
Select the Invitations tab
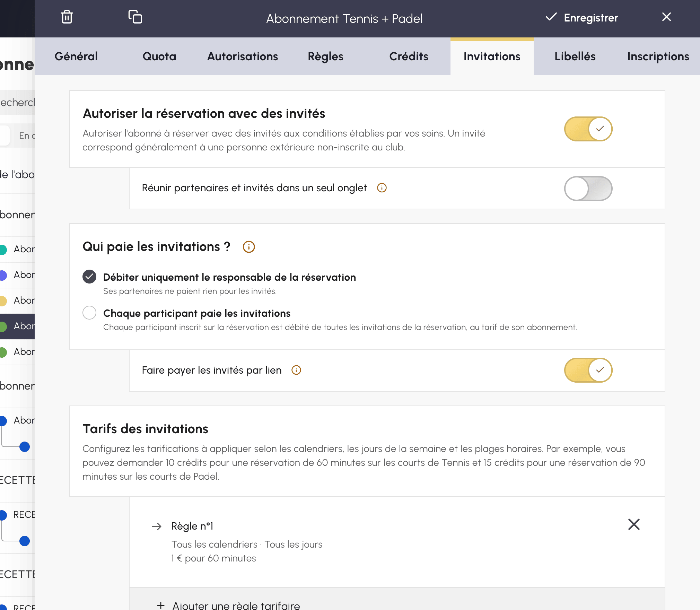click(x=492, y=56)
